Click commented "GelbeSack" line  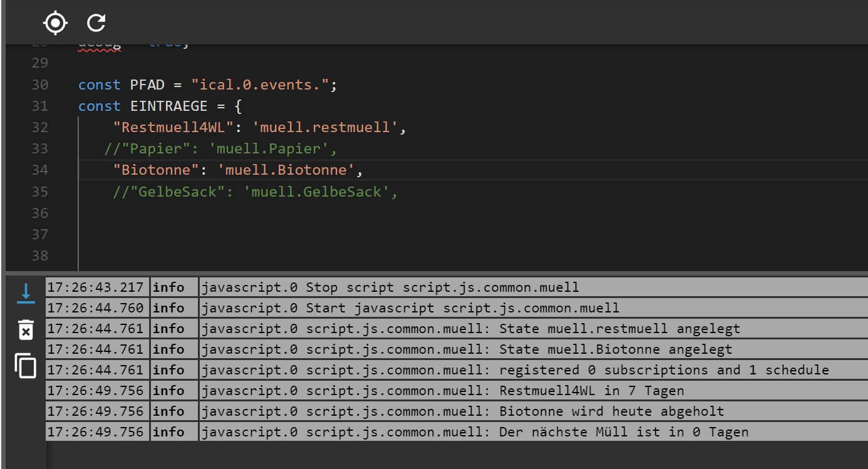pos(256,192)
